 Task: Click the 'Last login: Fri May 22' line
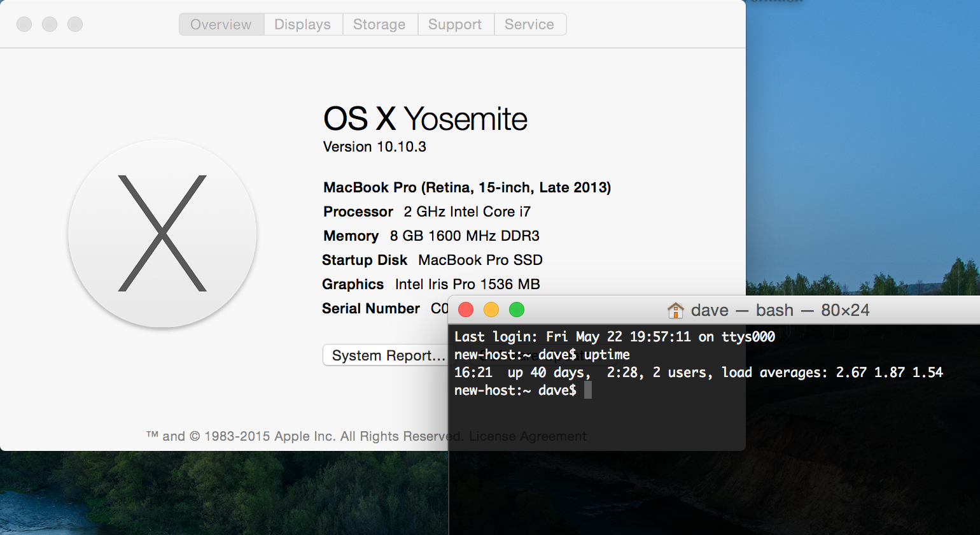coord(615,337)
